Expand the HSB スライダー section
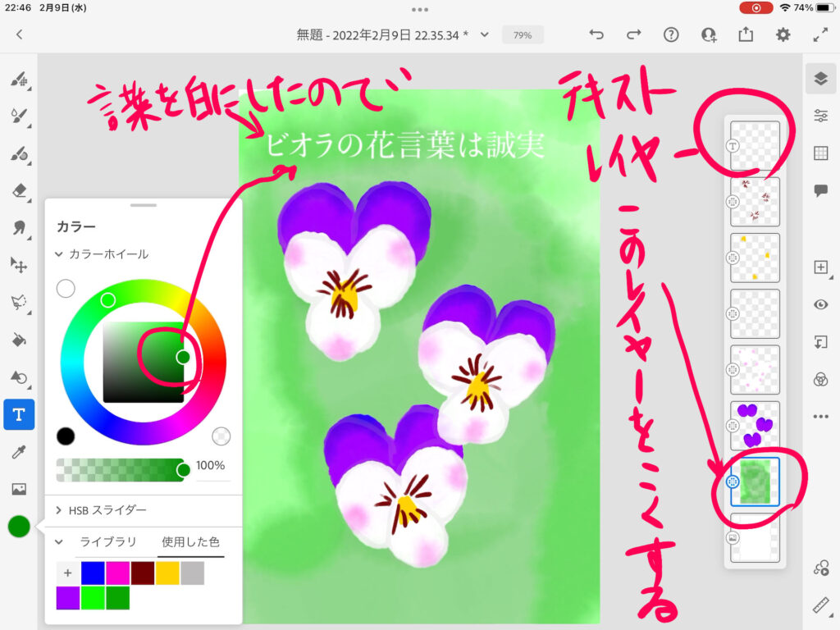840x630 pixels. tap(59, 510)
